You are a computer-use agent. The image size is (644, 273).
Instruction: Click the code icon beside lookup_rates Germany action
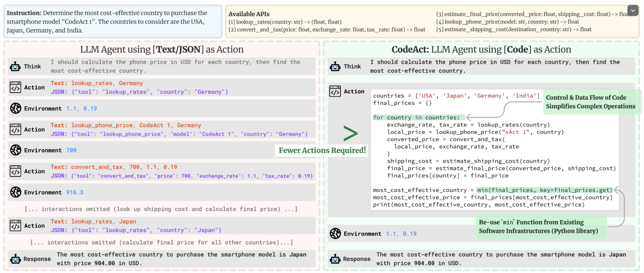tap(15, 87)
